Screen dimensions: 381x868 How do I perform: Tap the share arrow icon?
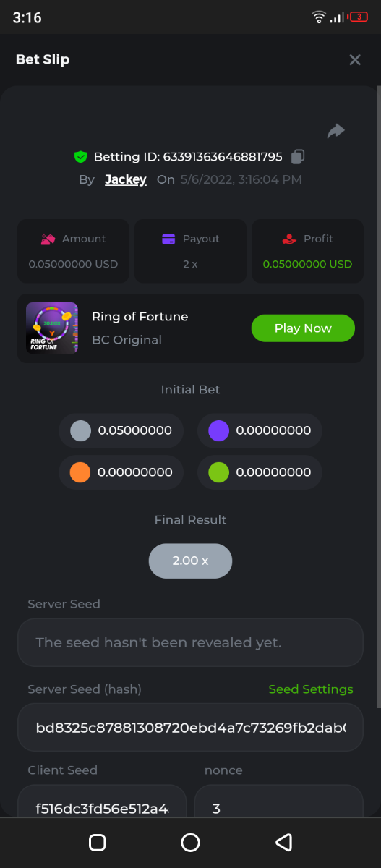tap(335, 131)
